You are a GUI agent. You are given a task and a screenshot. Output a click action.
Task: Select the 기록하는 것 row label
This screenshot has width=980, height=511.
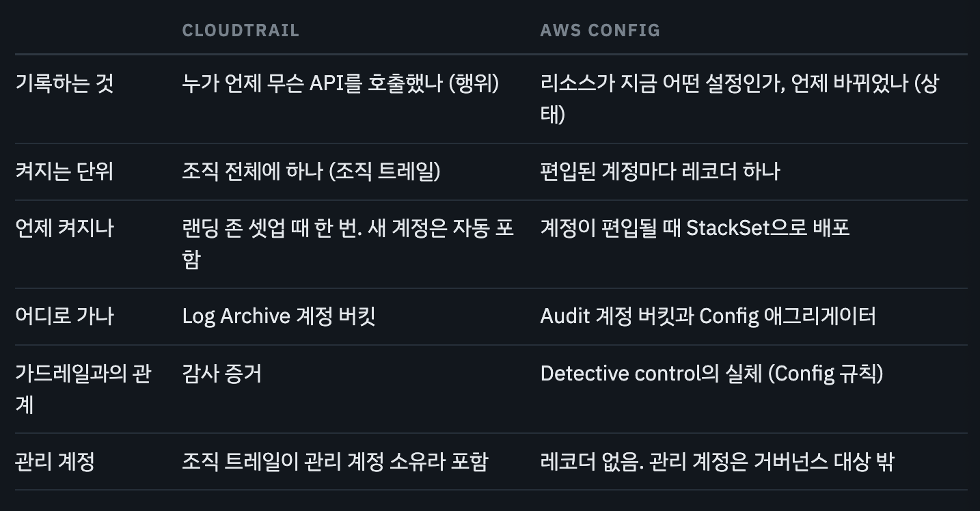tap(64, 84)
